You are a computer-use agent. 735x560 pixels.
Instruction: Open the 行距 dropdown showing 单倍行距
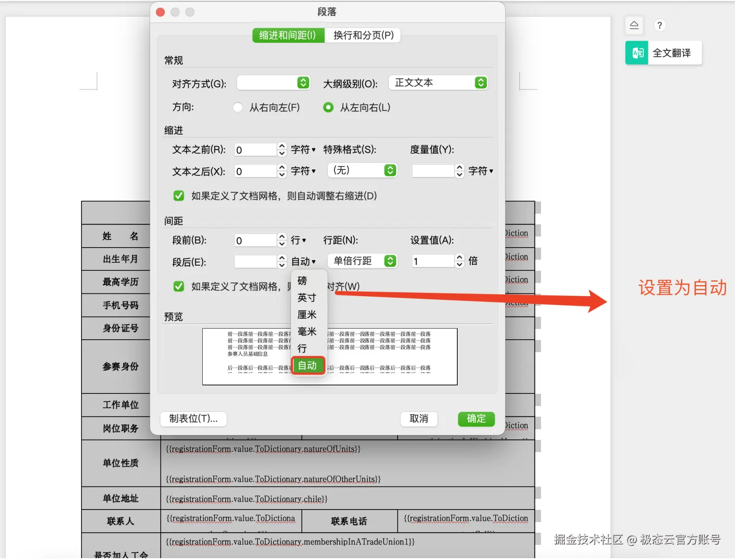[362, 261]
